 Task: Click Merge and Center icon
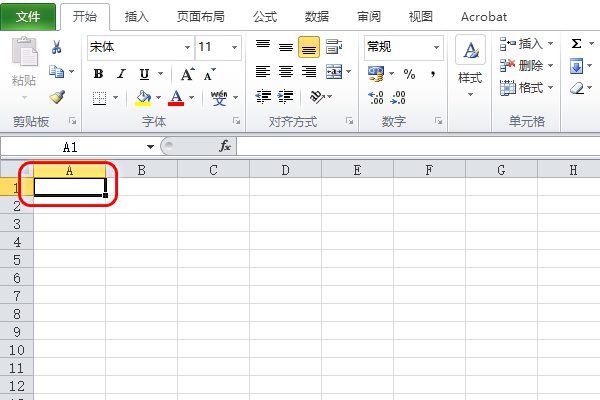(x=334, y=72)
